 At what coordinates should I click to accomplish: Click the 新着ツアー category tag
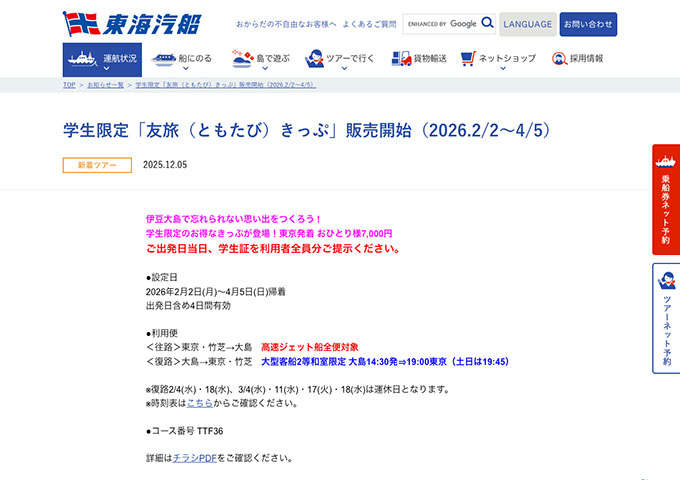97,165
